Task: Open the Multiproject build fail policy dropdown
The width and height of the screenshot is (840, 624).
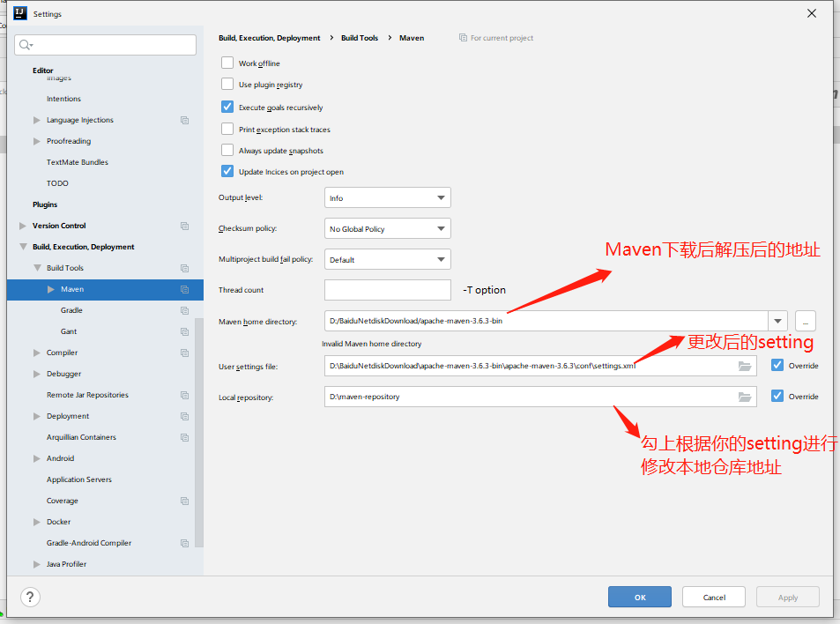Action: (x=387, y=259)
